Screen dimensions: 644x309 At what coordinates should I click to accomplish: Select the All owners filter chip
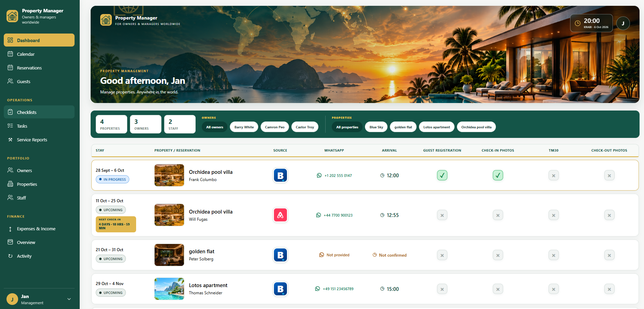point(214,127)
